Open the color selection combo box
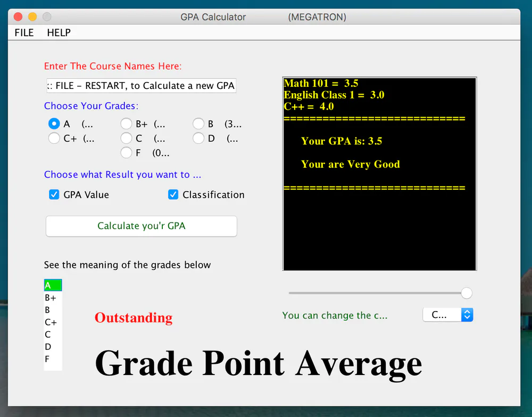Viewport: 532px width, 417px height. (440, 315)
